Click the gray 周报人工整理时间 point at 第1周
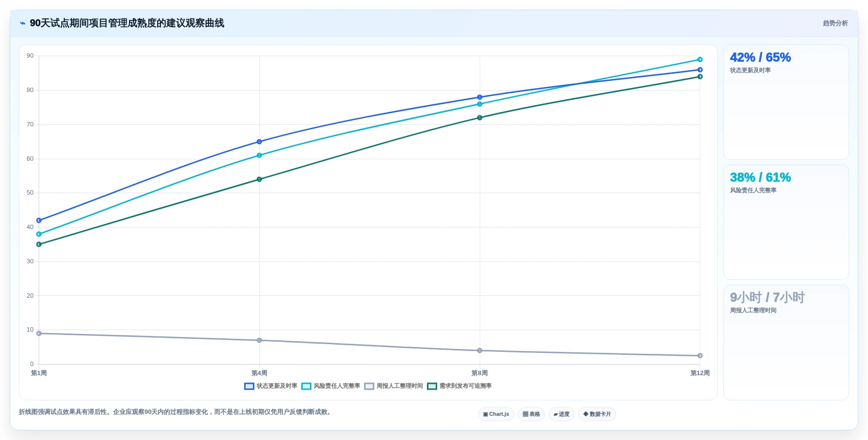This screenshot has height=440, width=868. (39, 334)
